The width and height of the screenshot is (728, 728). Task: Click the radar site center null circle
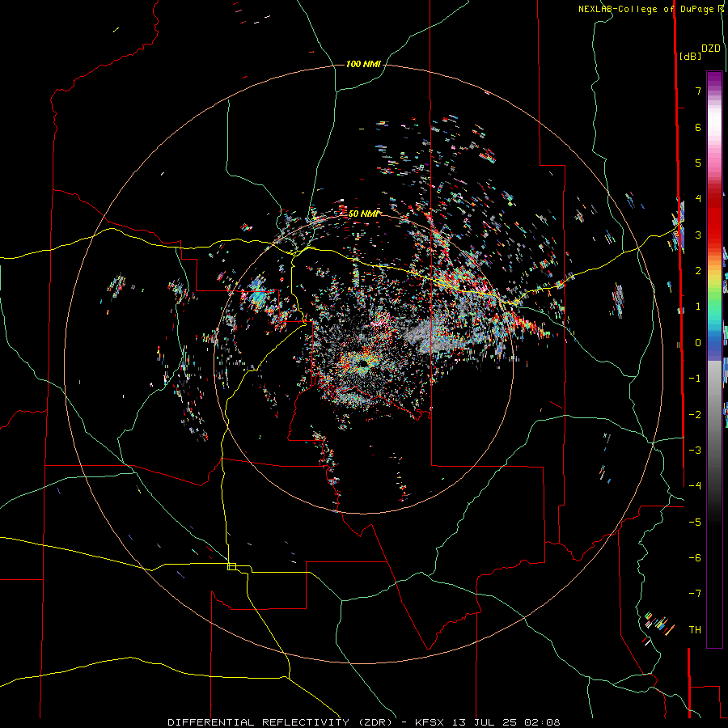point(363,364)
